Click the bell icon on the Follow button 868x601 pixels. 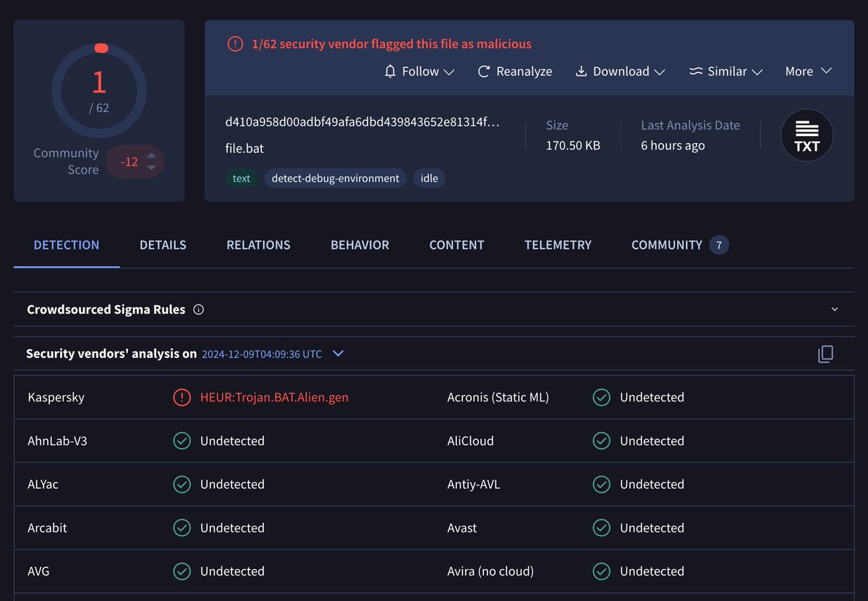tap(392, 72)
